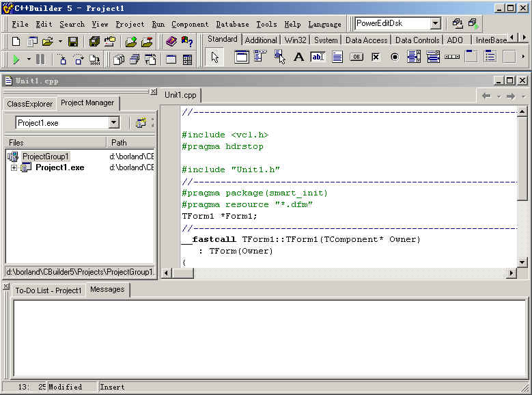Image resolution: width=532 pixels, height=395 pixels.
Task: Select the ScrollBar component icon
Action: coord(452,57)
